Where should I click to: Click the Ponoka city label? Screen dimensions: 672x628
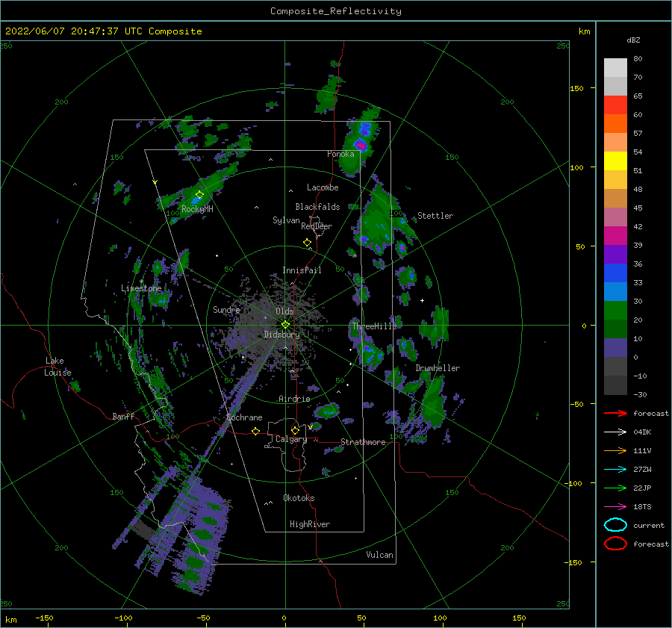(x=340, y=154)
